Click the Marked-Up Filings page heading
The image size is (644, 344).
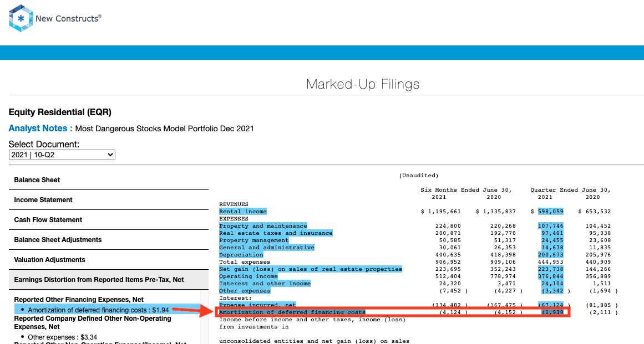(363, 84)
